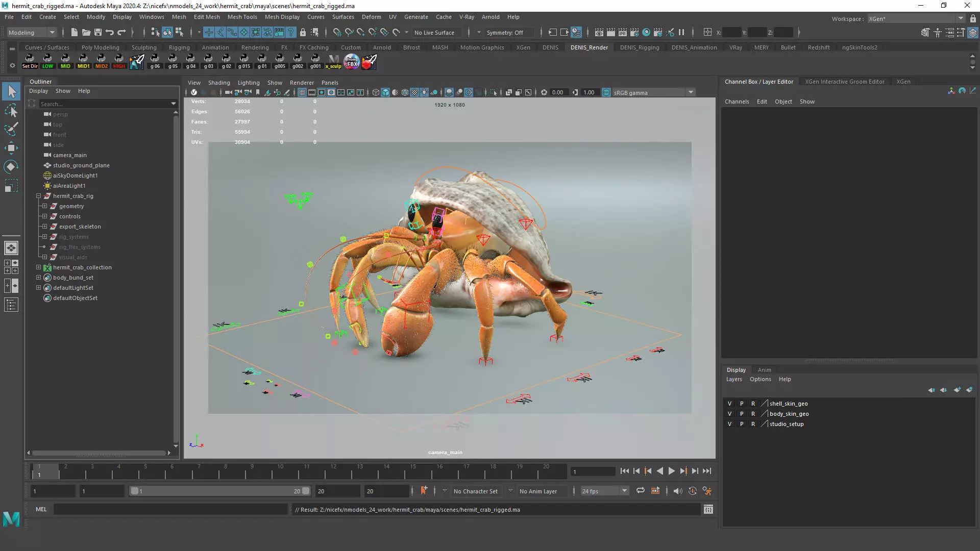Click the MEL command language toggle
This screenshot has width=980, height=551.
[41, 509]
